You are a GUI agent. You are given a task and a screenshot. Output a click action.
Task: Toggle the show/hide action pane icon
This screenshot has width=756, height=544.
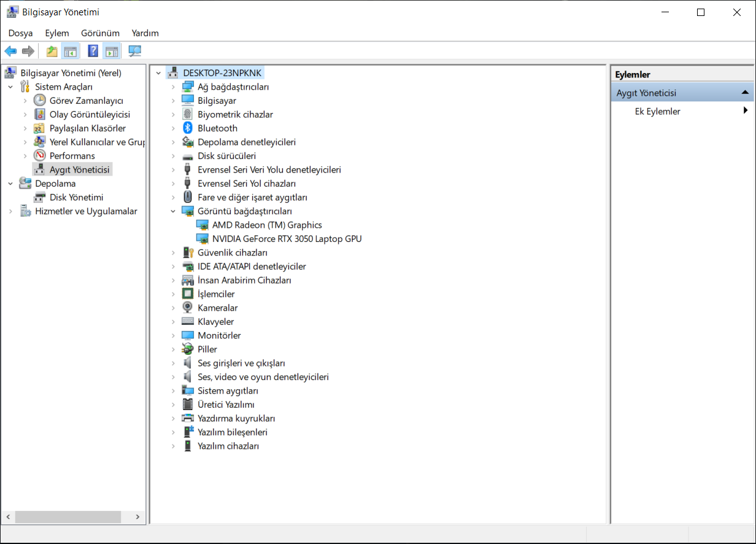[111, 51]
